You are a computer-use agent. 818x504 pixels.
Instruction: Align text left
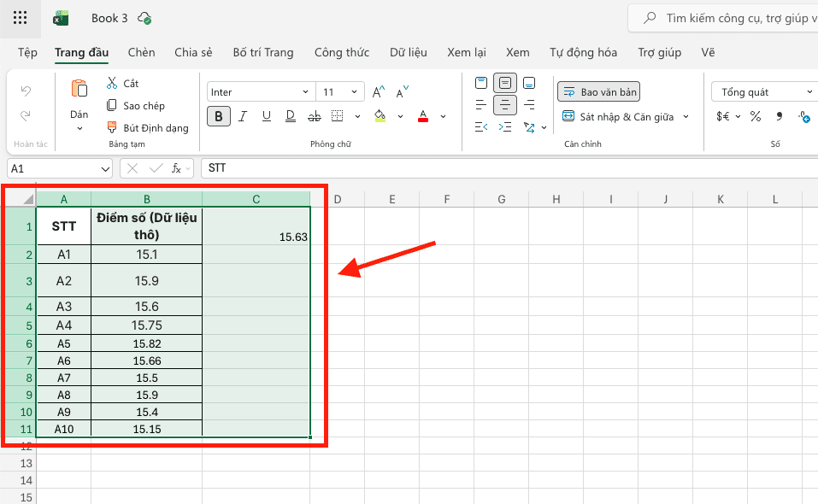(x=481, y=105)
